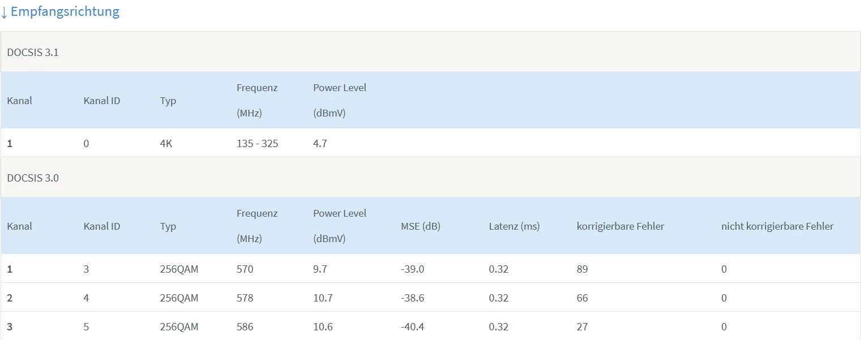
Task: Click the Power Level value 4.7
Action: point(320,144)
